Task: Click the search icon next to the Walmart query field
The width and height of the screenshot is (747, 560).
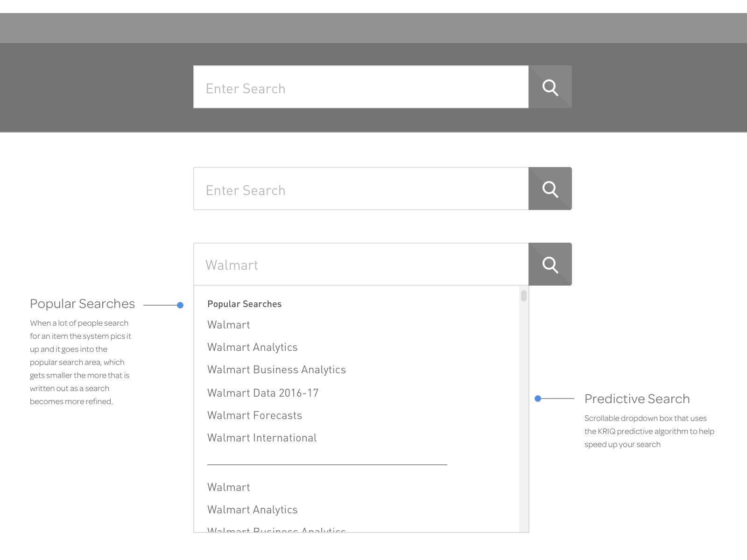Action: [550, 265]
